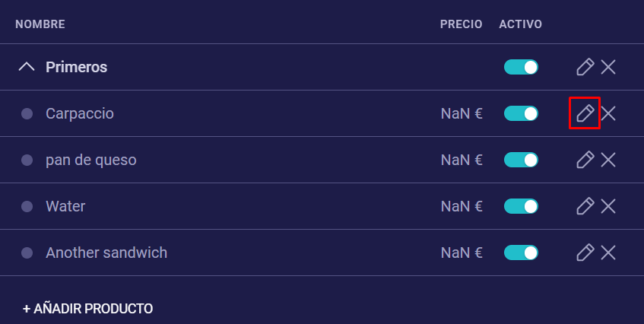The height and width of the screenshot is (324, 644).
Task: Turn off Another sandwich active toggle
Action: coord(521,253)
